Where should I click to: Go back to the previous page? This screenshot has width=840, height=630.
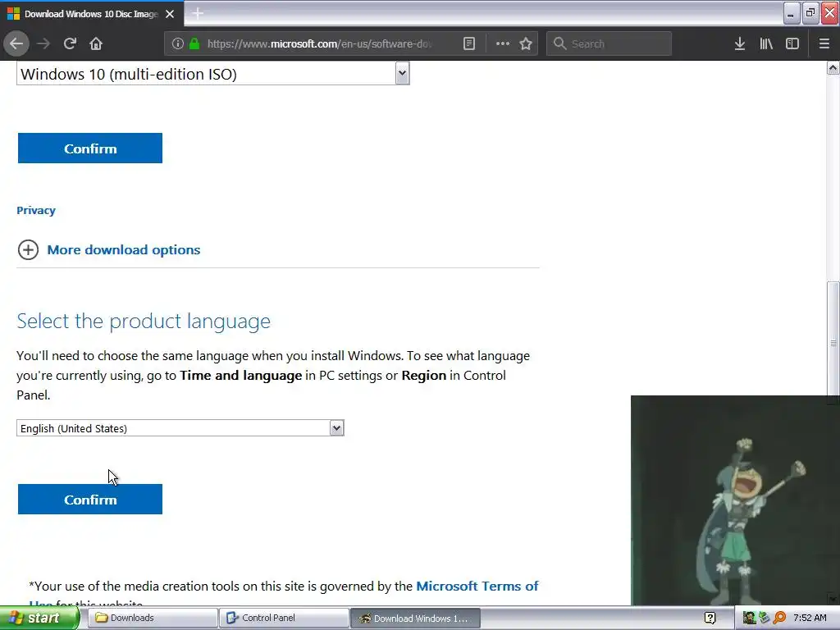16,43
